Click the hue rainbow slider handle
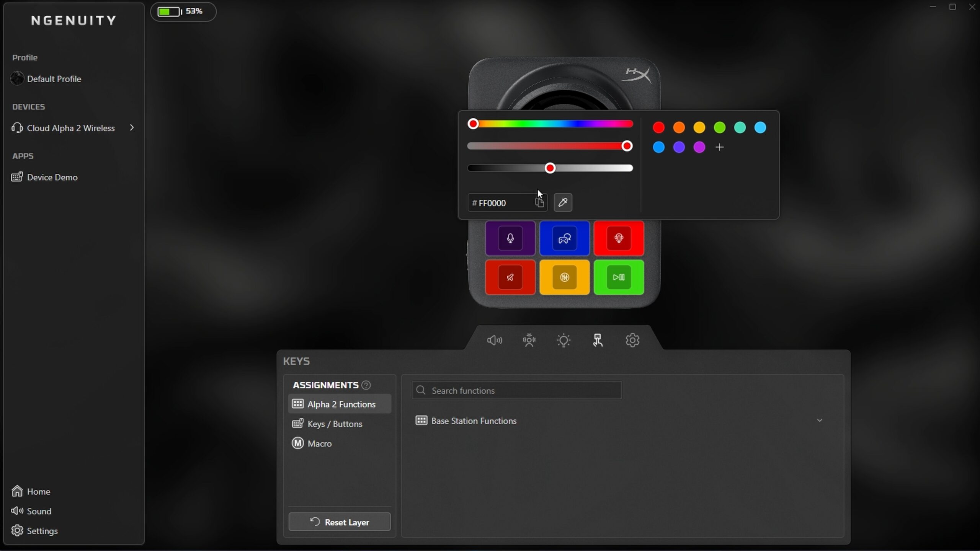Viewport: 980px width, 551px height. click(x=473, y=124)
